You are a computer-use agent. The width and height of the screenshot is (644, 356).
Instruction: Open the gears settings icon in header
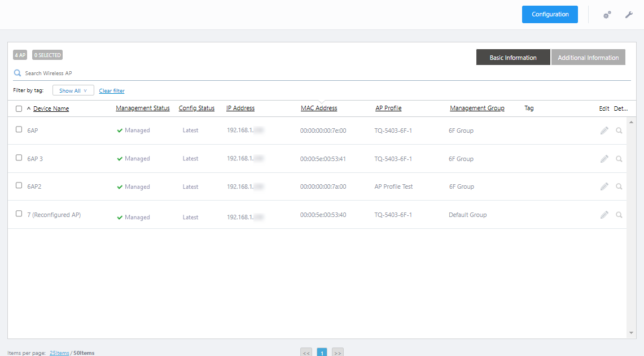(607, 15)
